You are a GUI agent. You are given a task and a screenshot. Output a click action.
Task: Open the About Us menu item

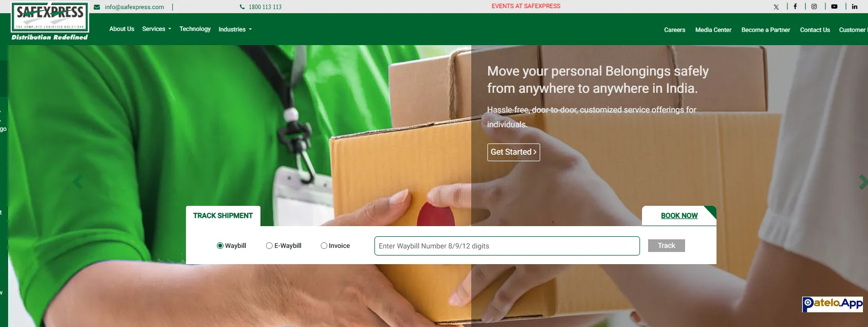pyautogui.click(x=122, y=29)
